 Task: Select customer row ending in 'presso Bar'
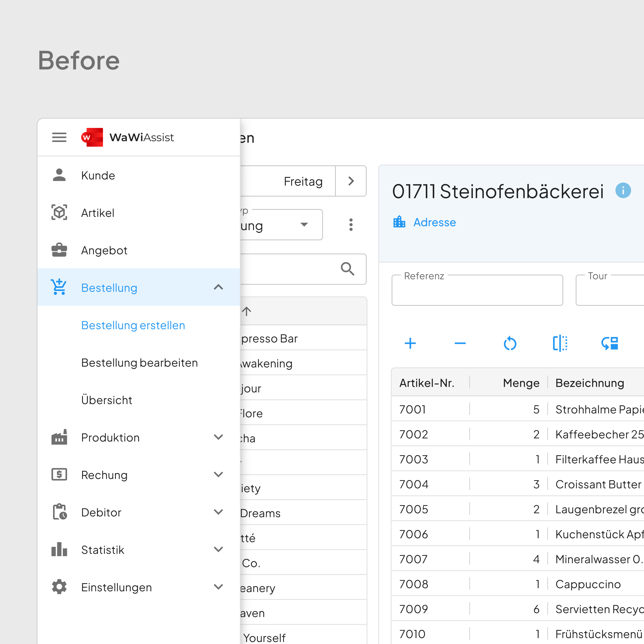coord(303,337)
